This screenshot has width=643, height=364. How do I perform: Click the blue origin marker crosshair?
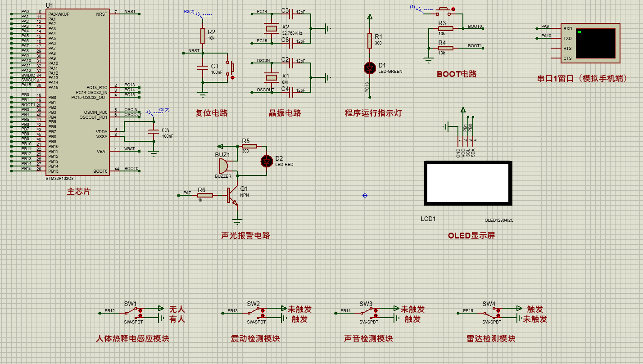[365, 195]
